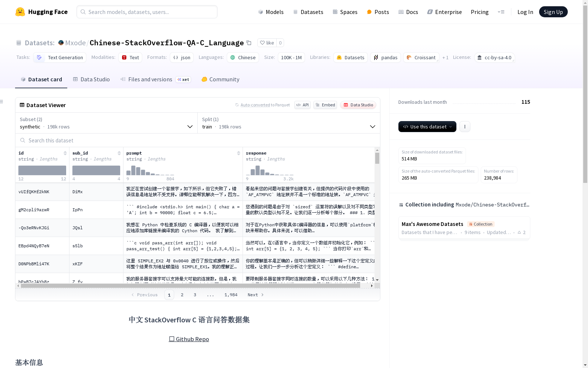Open Posts in top navigation

click(x=378, y=12)
